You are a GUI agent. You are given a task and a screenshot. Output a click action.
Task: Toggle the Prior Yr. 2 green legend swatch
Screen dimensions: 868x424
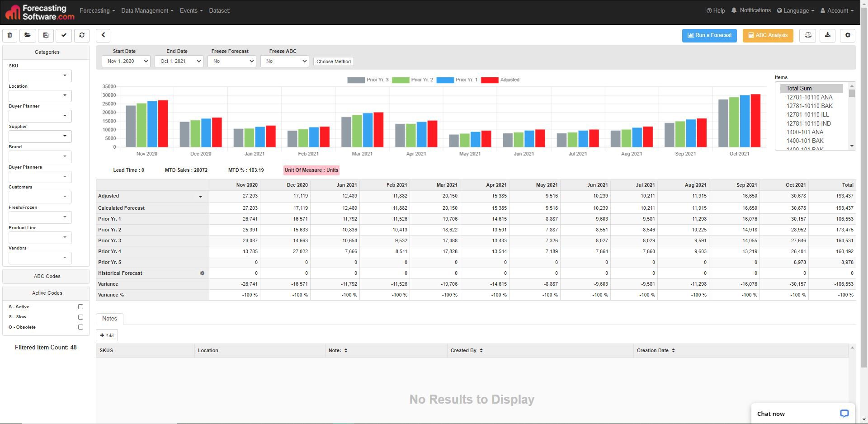point(401,80)
